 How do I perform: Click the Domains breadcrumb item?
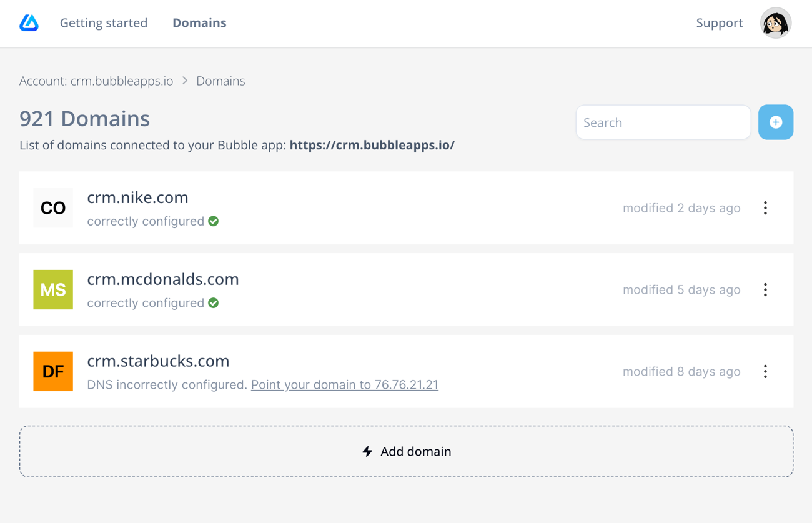click(x=220, y=81)
